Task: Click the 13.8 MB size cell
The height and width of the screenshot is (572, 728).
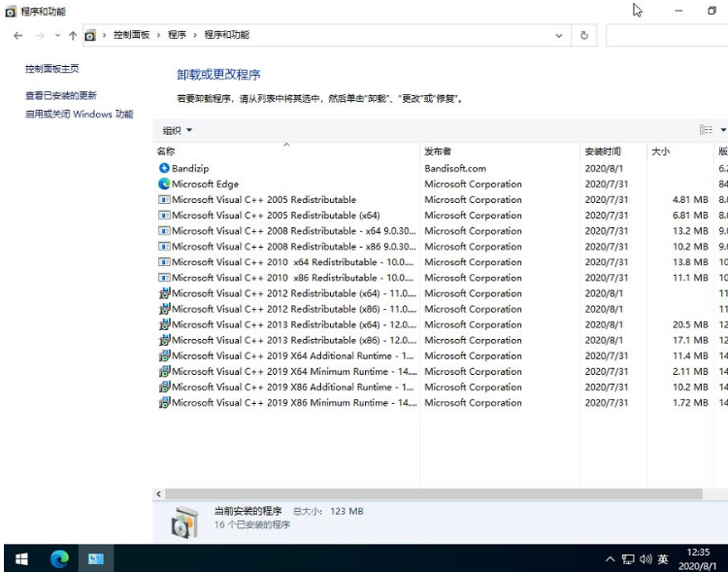Action: [x=690, y=262]
